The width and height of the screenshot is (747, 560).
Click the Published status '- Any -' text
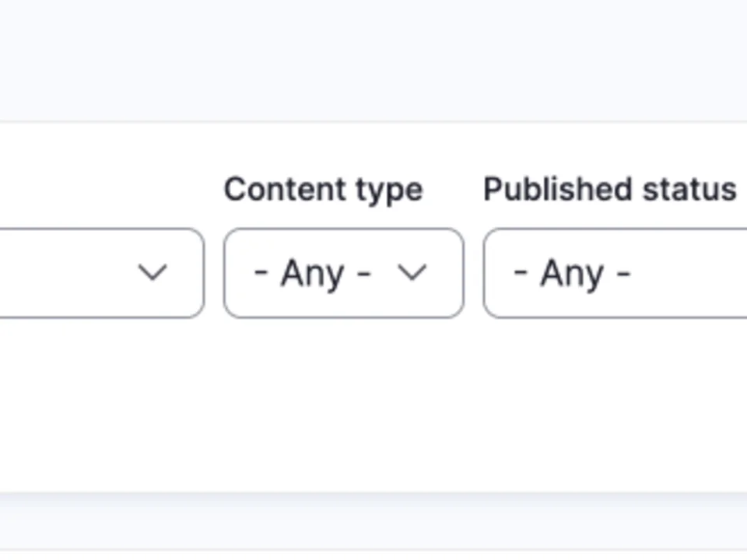coord(573,272)
